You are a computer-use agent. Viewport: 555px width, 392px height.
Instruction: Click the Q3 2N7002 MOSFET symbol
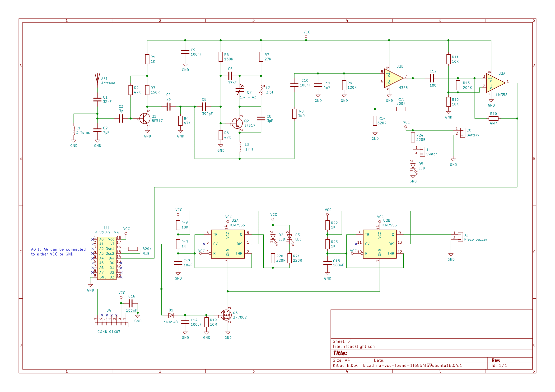pyautogui.click(x=227, y=315)
